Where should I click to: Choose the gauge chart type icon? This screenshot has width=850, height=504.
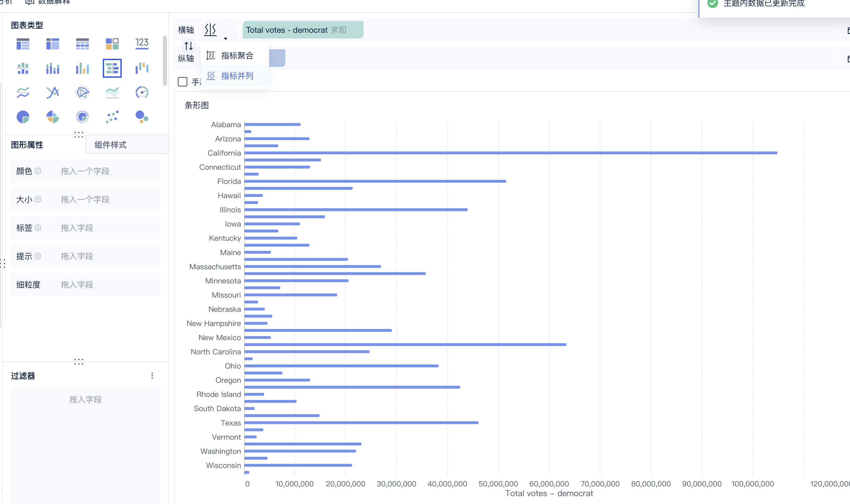(x=142, y=92)
